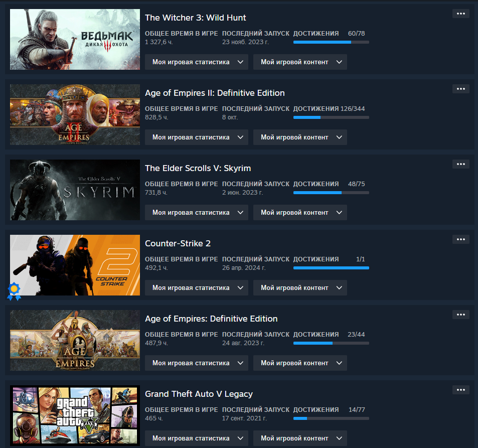Open three-dot menu for Grand Theft Auto V Legacy
This screenshot has height=448, width=478.
(460, 390)
